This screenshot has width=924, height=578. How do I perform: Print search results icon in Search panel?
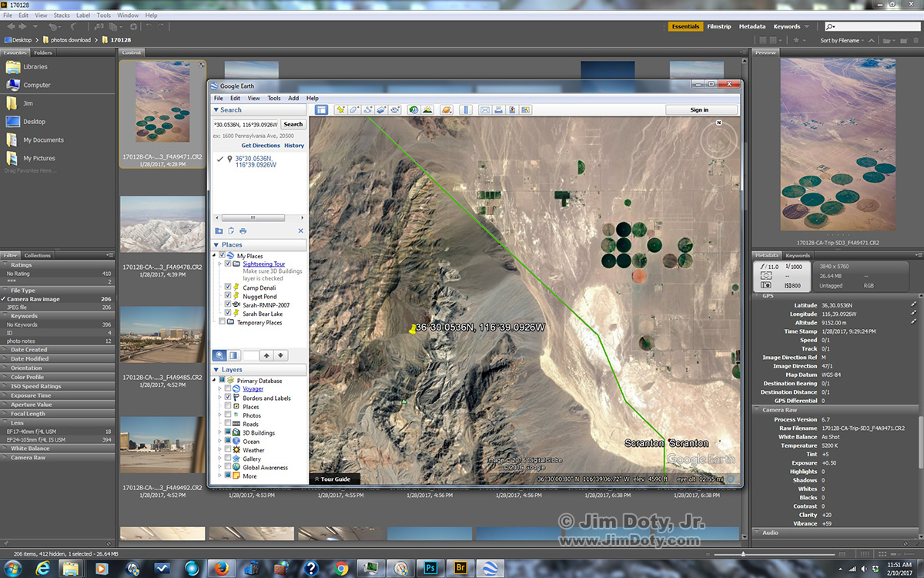243,230
